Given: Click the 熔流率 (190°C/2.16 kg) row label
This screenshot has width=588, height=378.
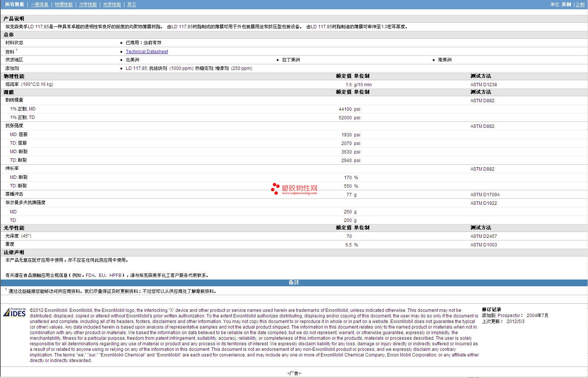Looking at the screenshot, I should coord(29,84).
